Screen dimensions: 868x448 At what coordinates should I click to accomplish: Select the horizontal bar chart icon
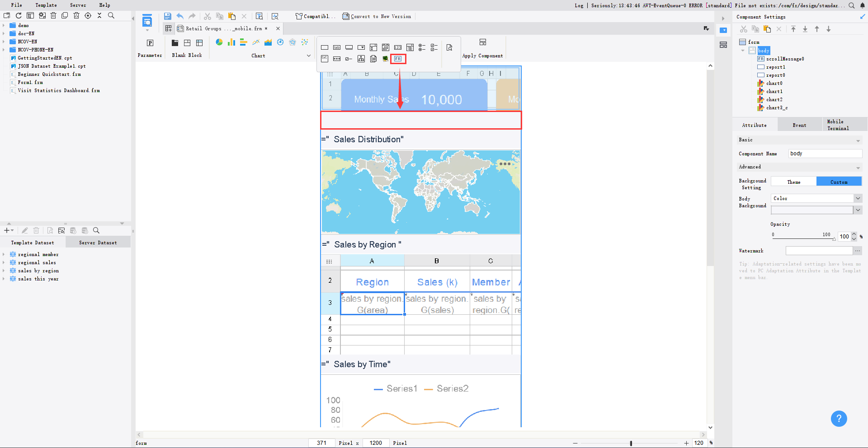point(244,42)
